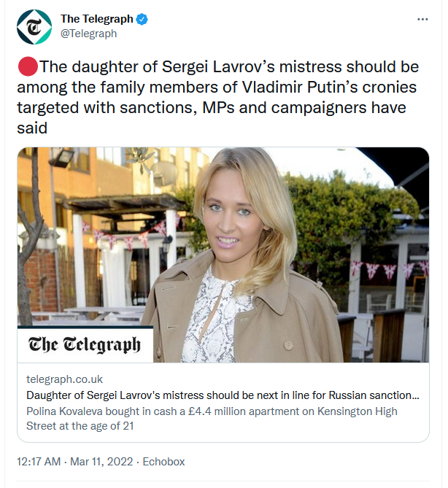Open the telegraph.co.uk domain link
Viewport: 448px width, 488px height.
pyautogui.click(x=64, y=379)
